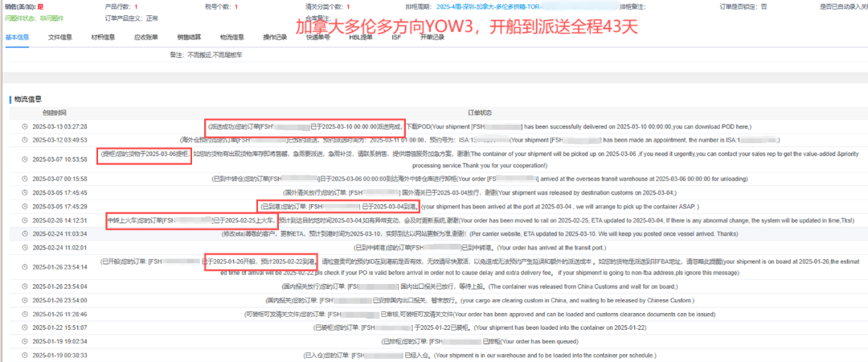Open the HBL提单 tab
868x362 pixels.
point(361,38)
